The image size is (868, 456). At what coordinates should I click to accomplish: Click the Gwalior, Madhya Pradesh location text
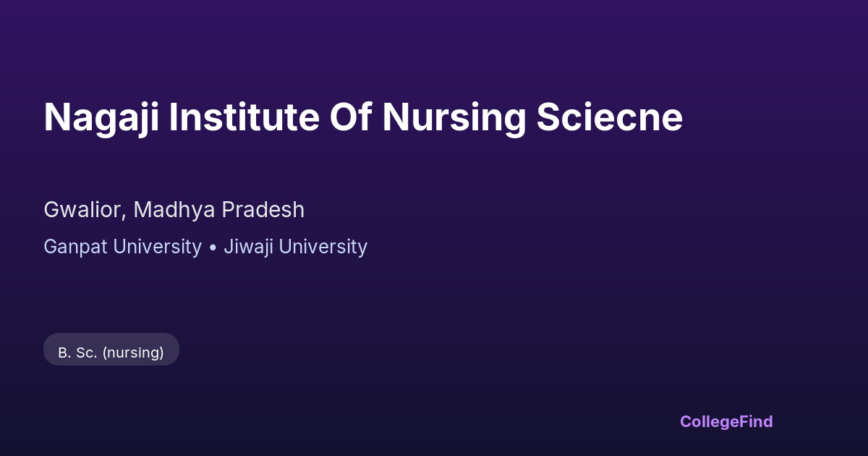tap(174, 210)
